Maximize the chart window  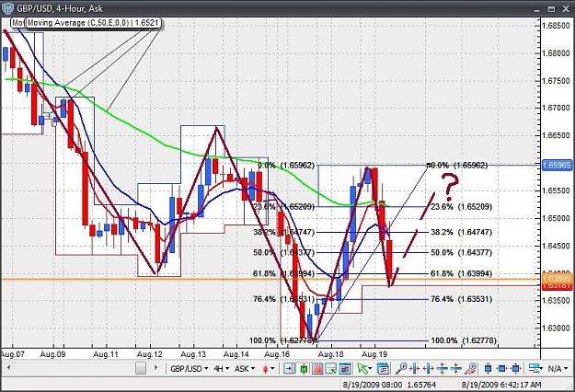click(x=551, y=9)
